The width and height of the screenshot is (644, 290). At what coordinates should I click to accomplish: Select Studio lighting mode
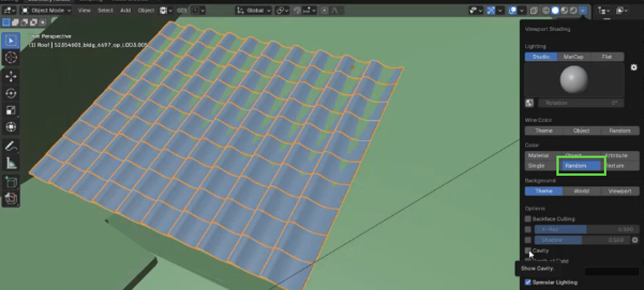pos(541,57)
